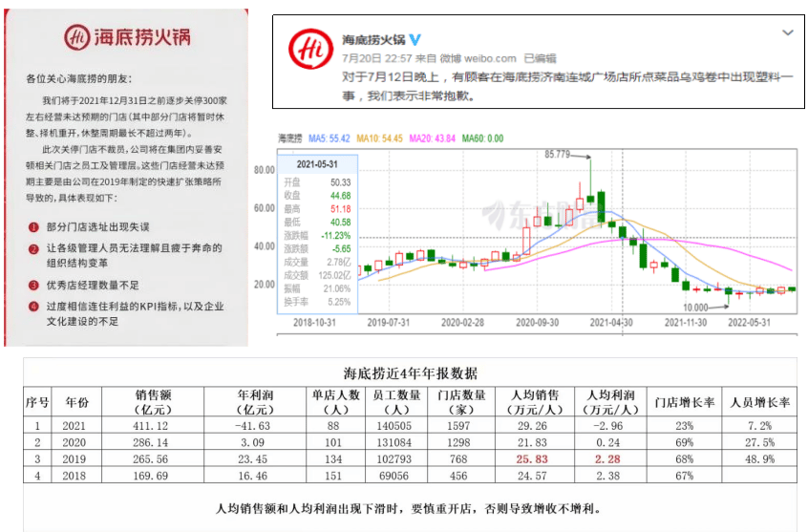This screenshot has height=532, width=808.
Task: Select the MA60: 0.00 indicator label
Action: point(483,138)
